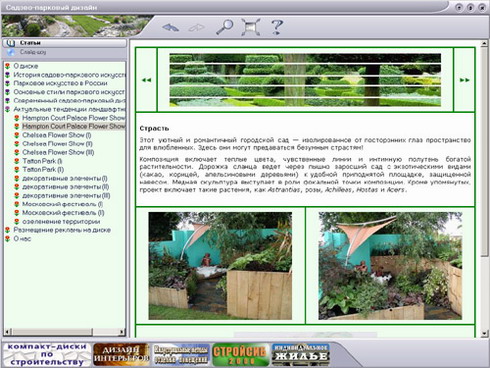Viewport: 490px width, 368px height.
Task: Click the forward arrow toolbar icon
Action: tap(197, 27)
